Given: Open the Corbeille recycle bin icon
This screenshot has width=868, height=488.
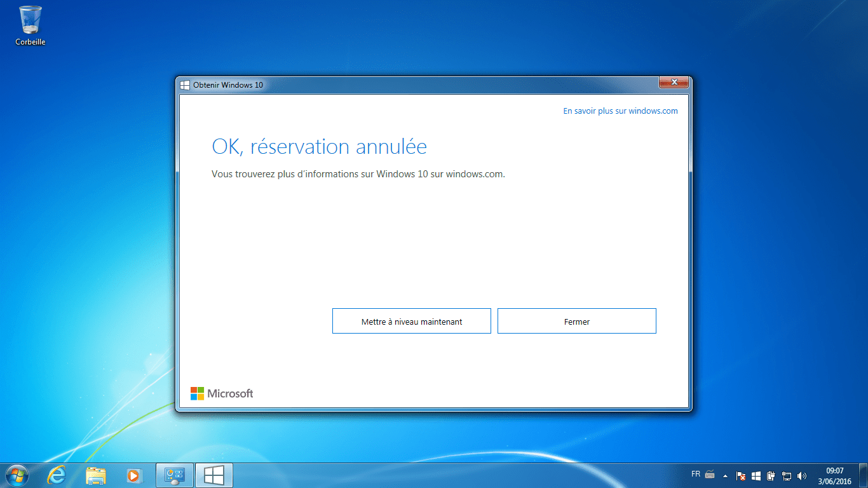Looking at the screenshot, I should (x=31, y=25).
